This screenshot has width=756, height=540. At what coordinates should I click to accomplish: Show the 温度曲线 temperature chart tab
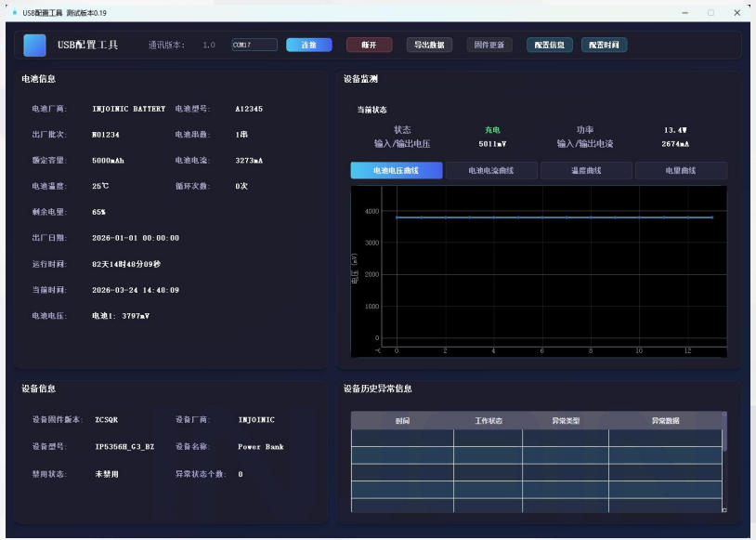click(x=586, y=170)
